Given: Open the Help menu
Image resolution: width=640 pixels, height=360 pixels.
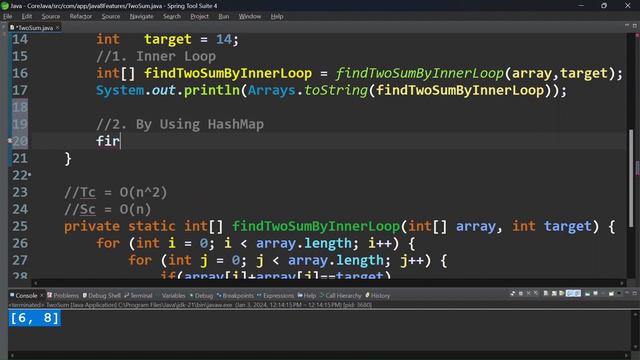Looking at the screenshot, I should [277, 16].
